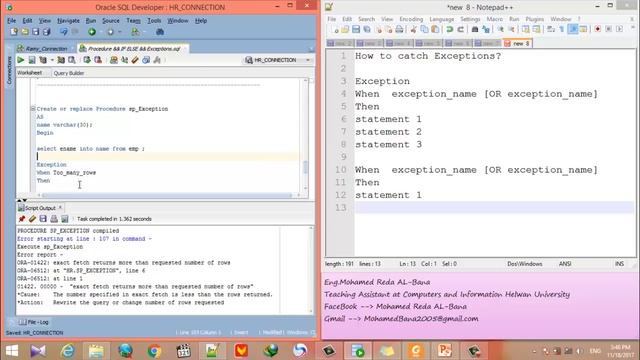Click the New file icon in SQL Developer

[x=14, y=31]
